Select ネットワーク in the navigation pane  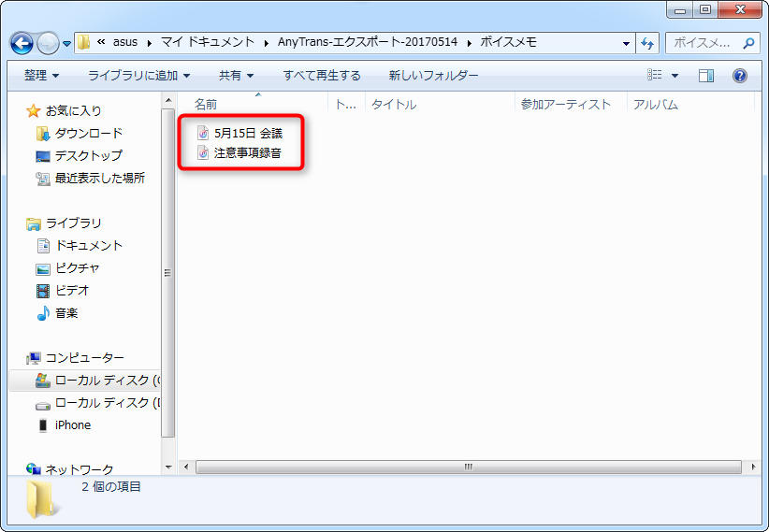pos(80,469)
